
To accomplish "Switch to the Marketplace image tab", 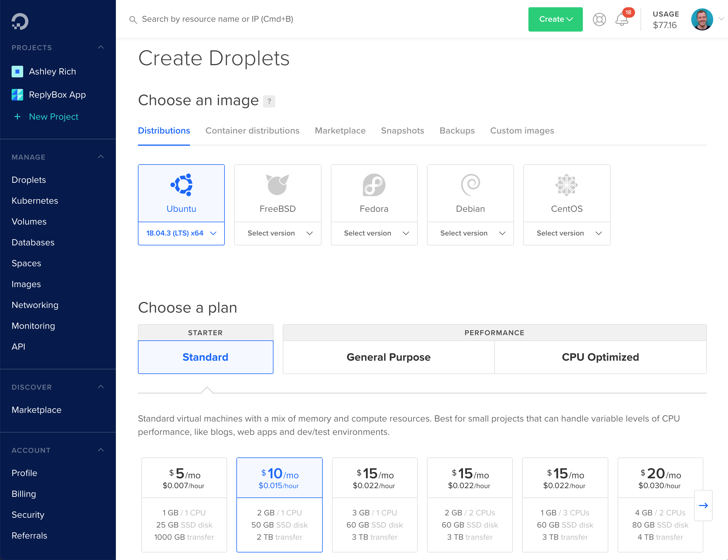I will click(340, 131).
